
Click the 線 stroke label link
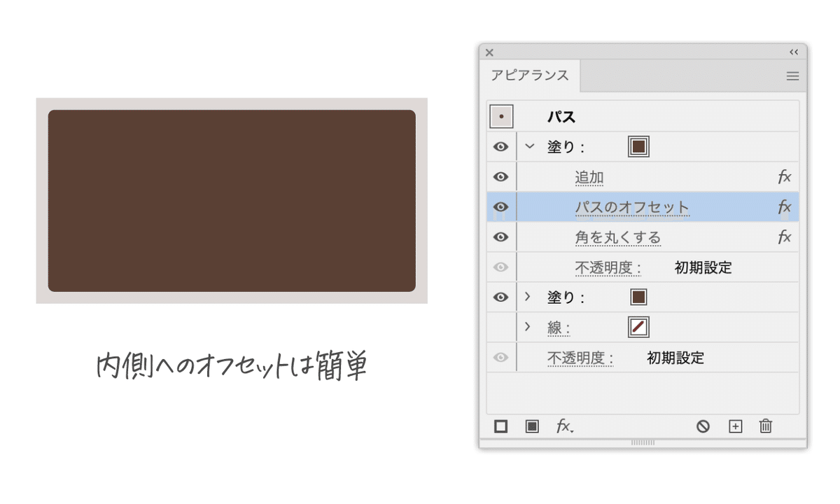[x=559, y=328]
